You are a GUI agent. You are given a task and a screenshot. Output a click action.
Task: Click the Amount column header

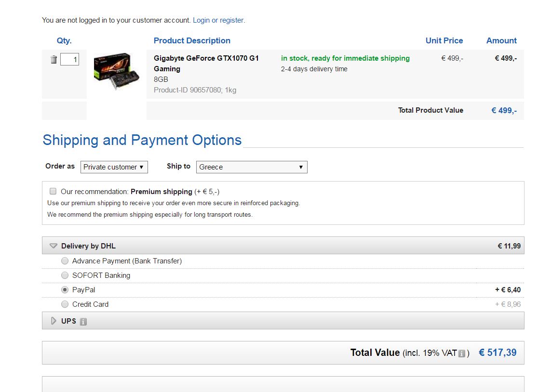(501, 40)
